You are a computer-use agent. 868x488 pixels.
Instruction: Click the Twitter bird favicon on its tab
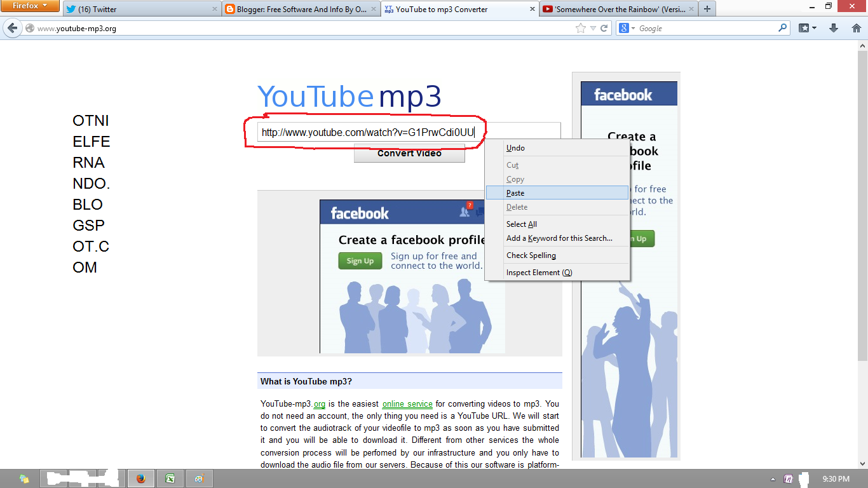71,10
